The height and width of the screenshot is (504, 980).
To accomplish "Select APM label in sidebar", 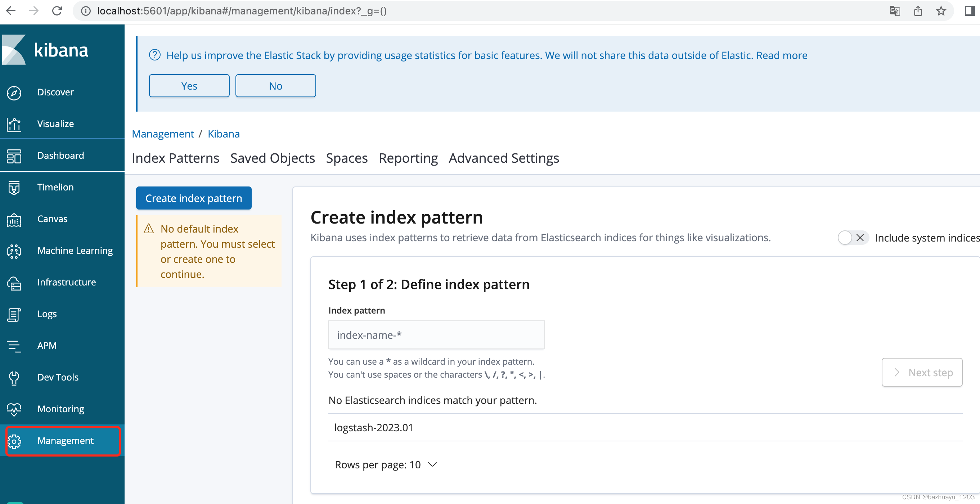I will click(47, 345).
